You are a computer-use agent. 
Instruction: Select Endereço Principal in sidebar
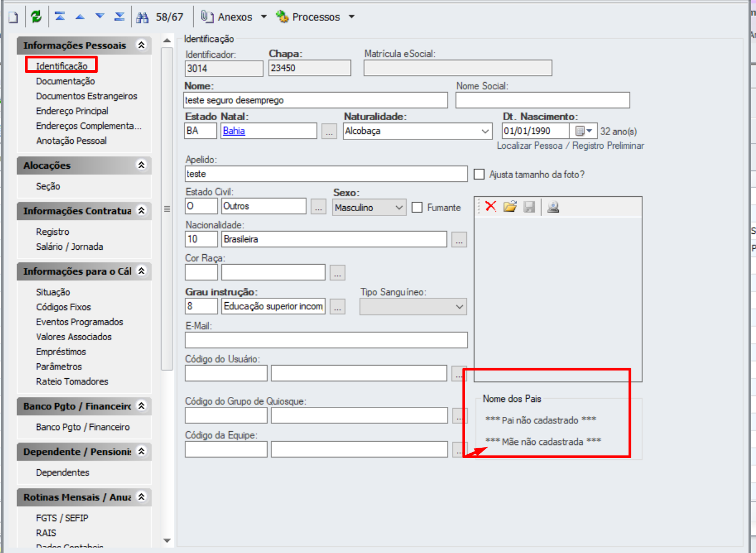point(72,111)
